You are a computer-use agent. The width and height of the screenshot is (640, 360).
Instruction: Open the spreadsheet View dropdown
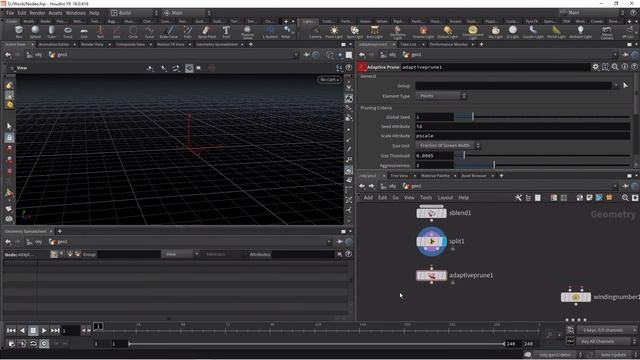[180, 254]
